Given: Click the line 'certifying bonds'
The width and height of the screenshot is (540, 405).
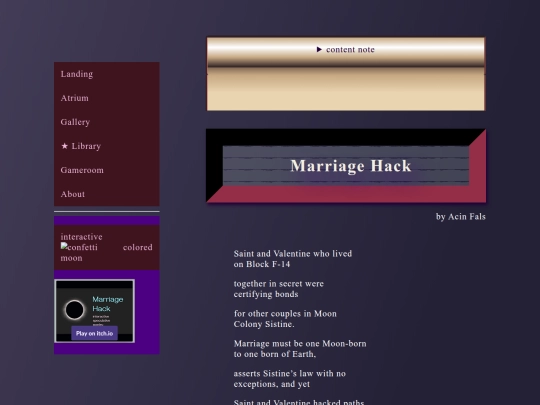Looking at the screenshot, I should [266, 294].
